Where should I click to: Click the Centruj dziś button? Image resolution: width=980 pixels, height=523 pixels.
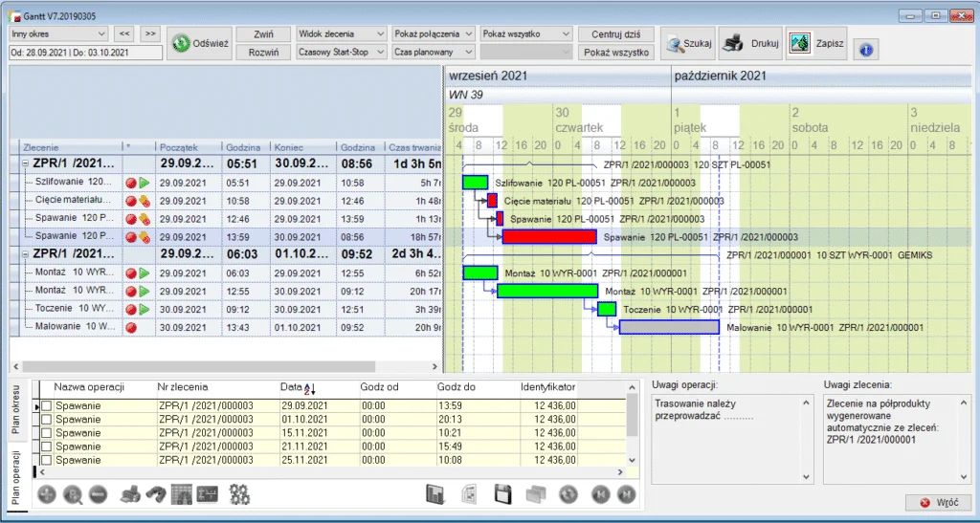[615, 34]
